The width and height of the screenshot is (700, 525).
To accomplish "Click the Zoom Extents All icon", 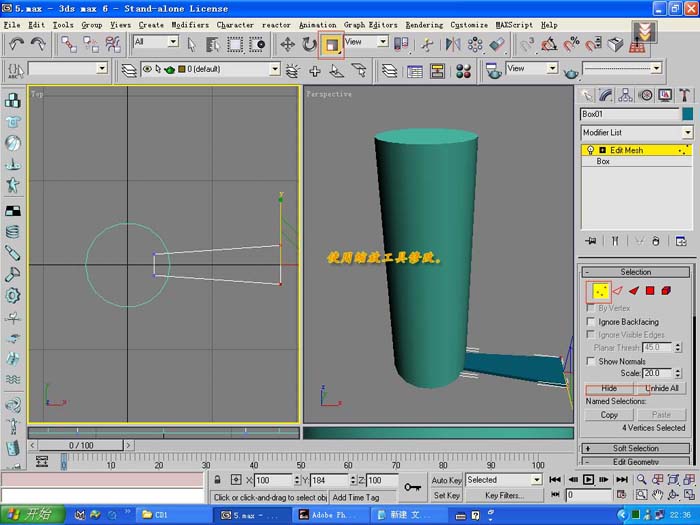I will click(x=689, y=480).
